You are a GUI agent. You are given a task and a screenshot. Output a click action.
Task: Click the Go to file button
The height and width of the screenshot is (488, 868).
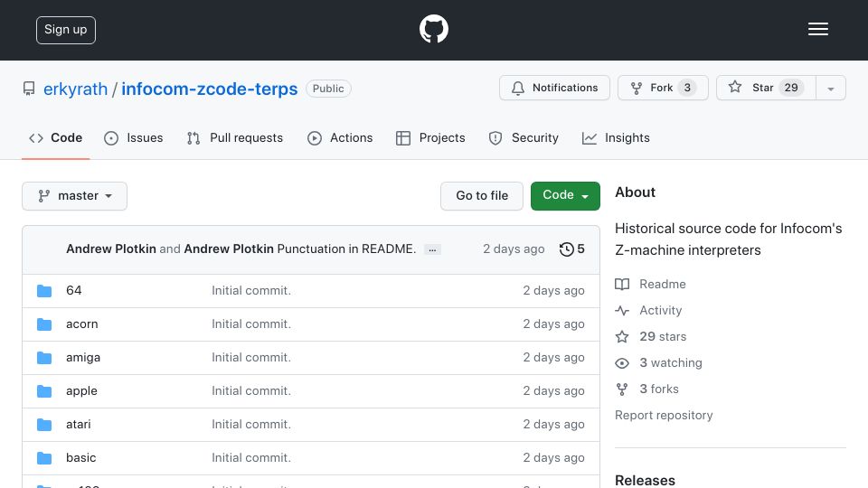tap(482, 196)
